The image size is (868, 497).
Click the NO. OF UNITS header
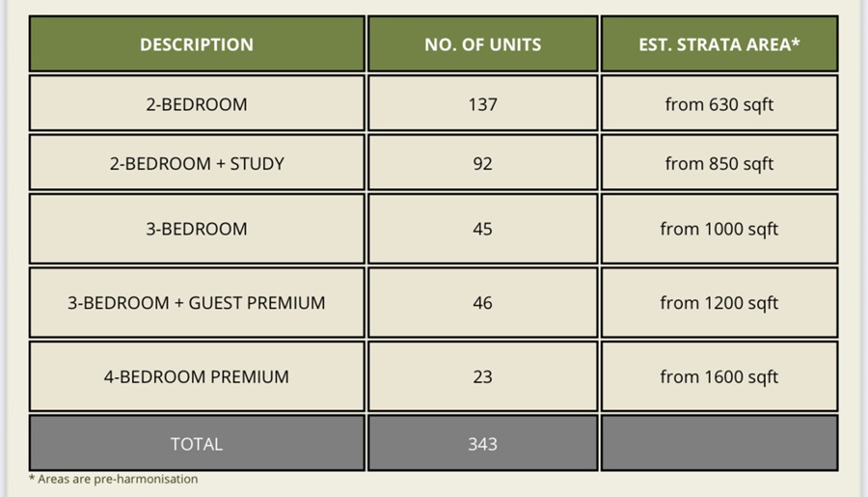pyautogui.click(x=482, y=44)
